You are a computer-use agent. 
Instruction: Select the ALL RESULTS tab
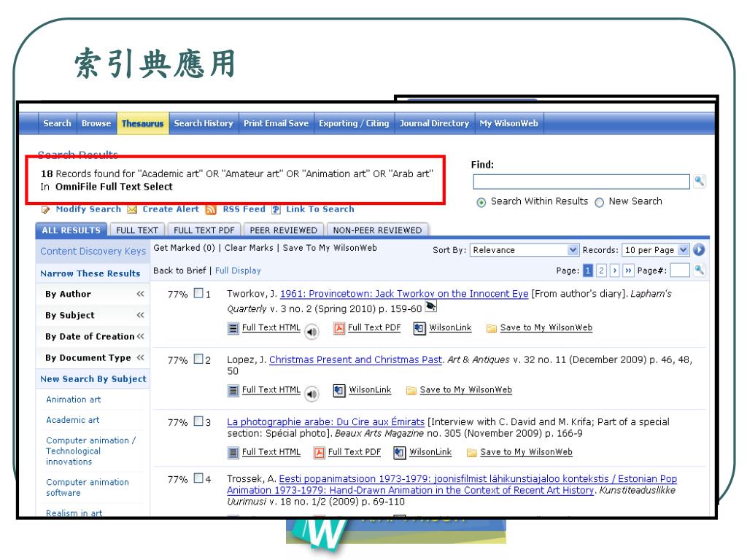(x=71, y=230)
